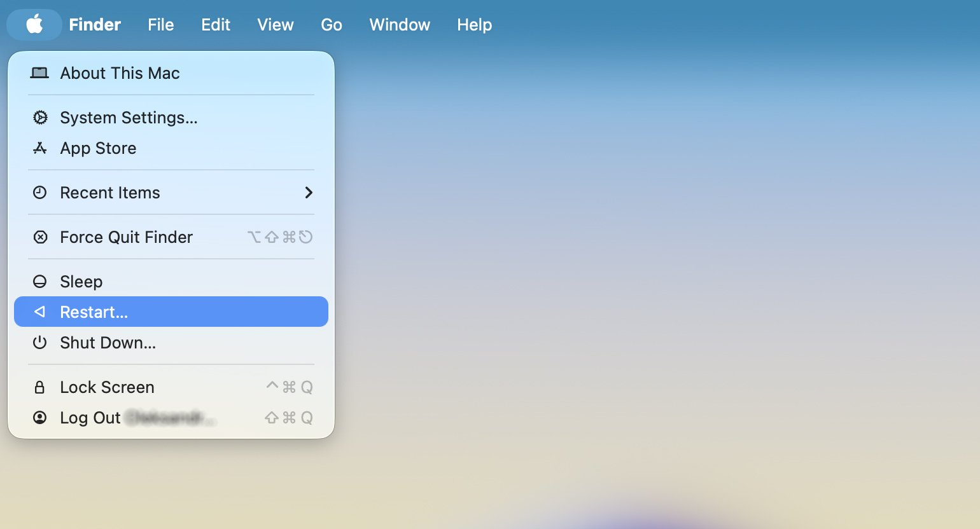Click the Sleep icon in the menu
Screen dimensions: 980x529
click(40, 282)
